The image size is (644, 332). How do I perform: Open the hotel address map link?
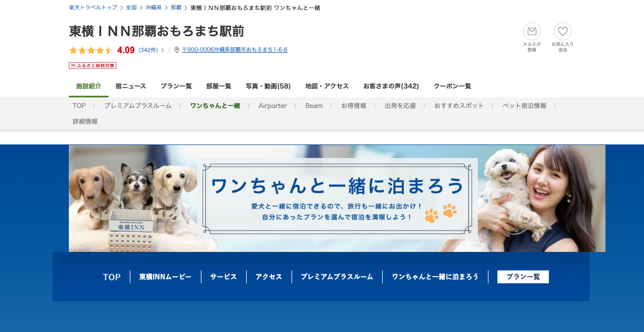click(234, 50)
